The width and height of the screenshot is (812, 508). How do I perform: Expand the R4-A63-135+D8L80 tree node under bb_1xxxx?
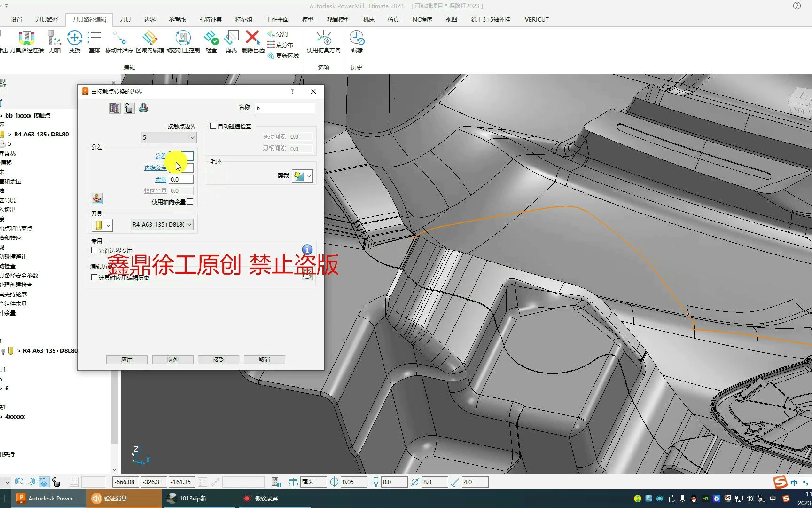10,135
